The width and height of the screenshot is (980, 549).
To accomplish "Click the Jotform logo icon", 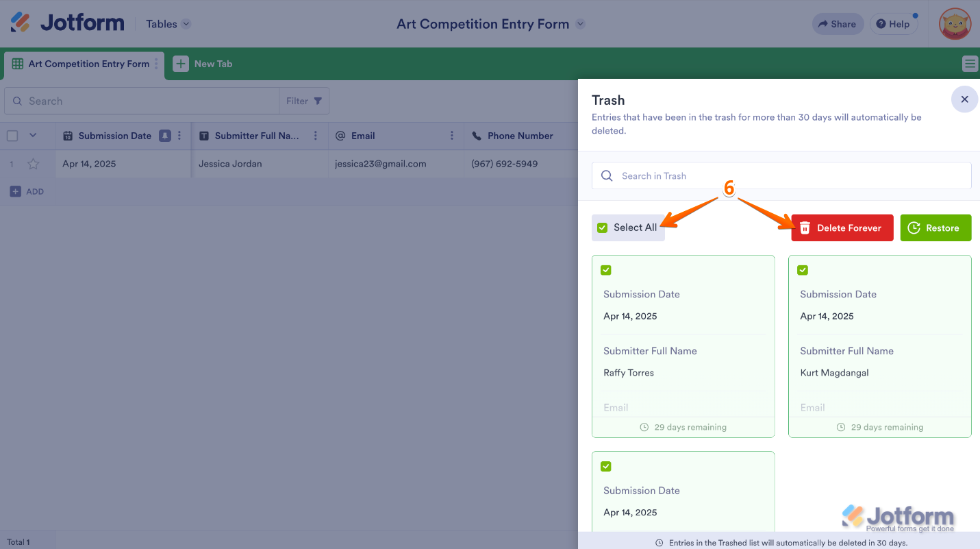I will tap(21, 23).
